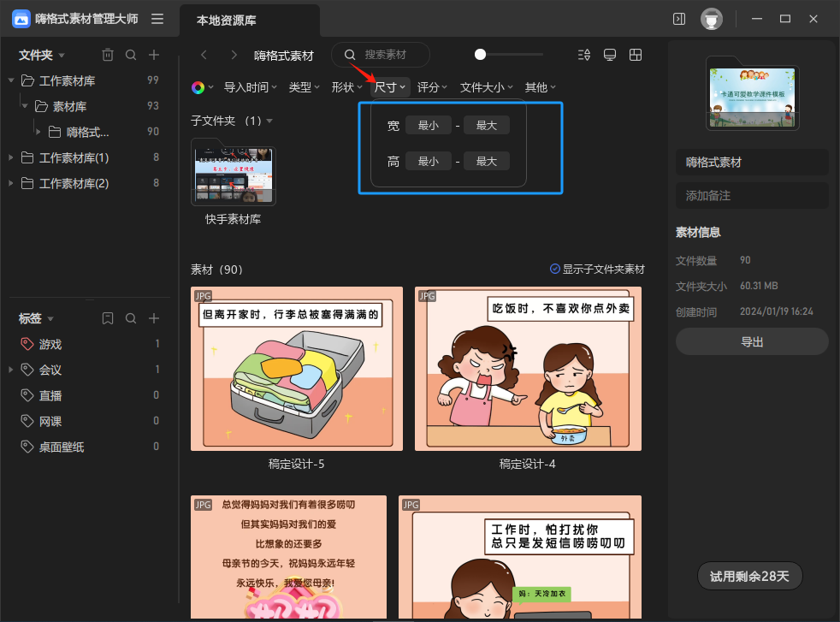
Task: Expand the 工作素材库(1) node
Action: 11,157
